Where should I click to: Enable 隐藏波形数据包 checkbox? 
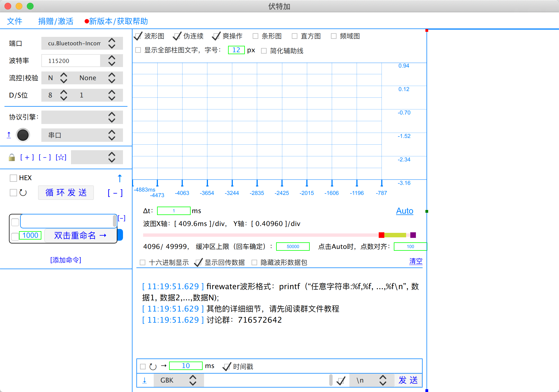pyautogui.click(x=254, y=262)
